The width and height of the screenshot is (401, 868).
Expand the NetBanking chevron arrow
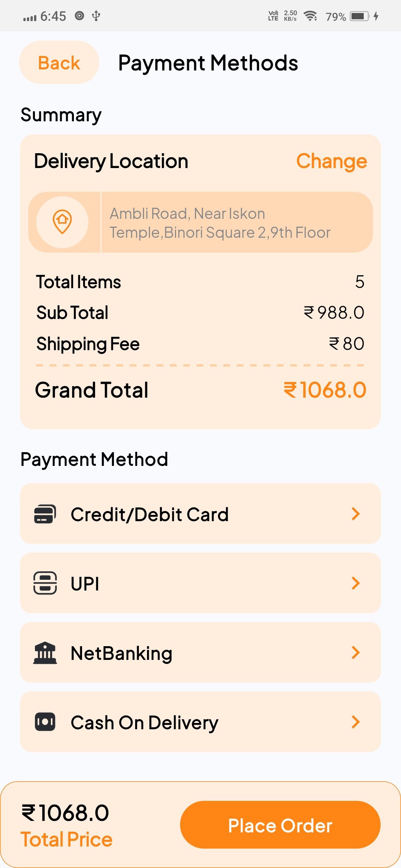point(355,653)
